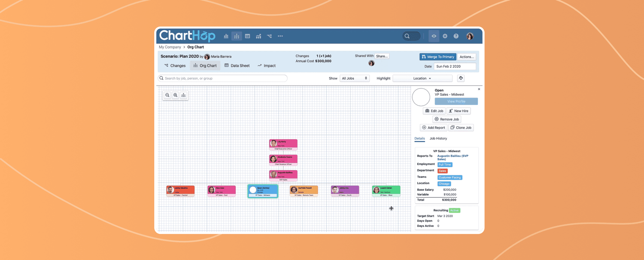The image size is (644, 260).
Task: Open the help question mark icon
Action: point(456,37)
